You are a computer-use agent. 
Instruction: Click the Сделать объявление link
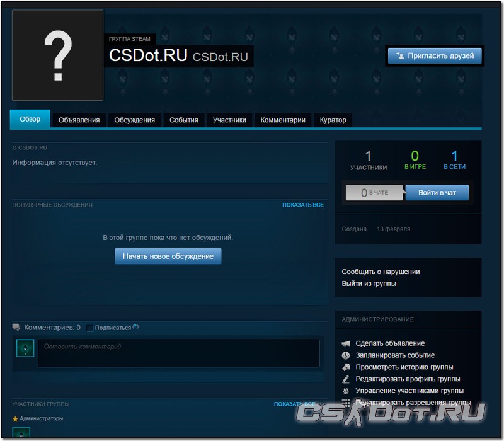tap(390, 343)
